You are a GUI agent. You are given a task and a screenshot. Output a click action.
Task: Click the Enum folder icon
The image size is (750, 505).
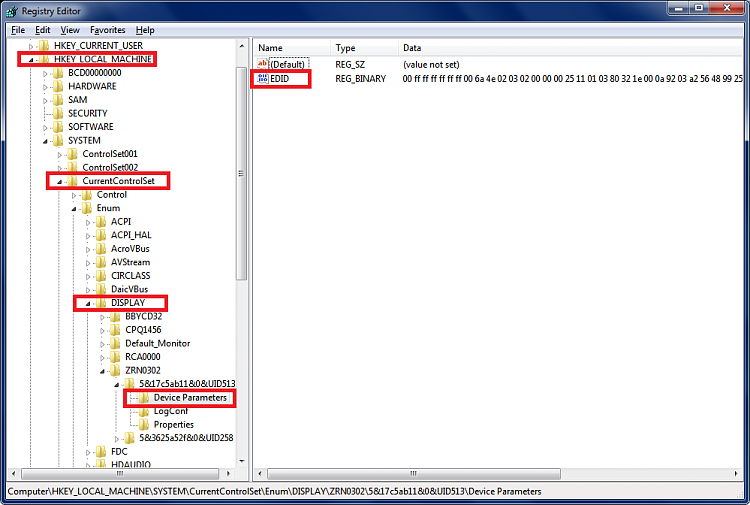[x=87, y=208]
